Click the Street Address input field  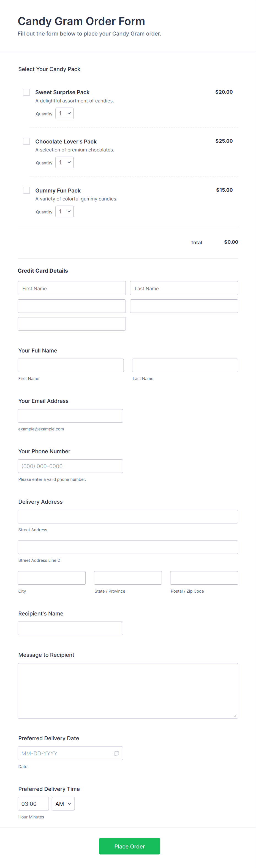pos(128,517)
